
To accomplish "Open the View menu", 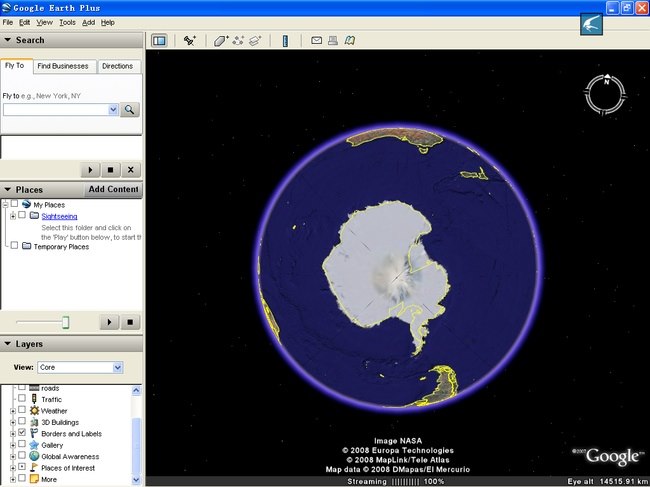I will (44, 22).
